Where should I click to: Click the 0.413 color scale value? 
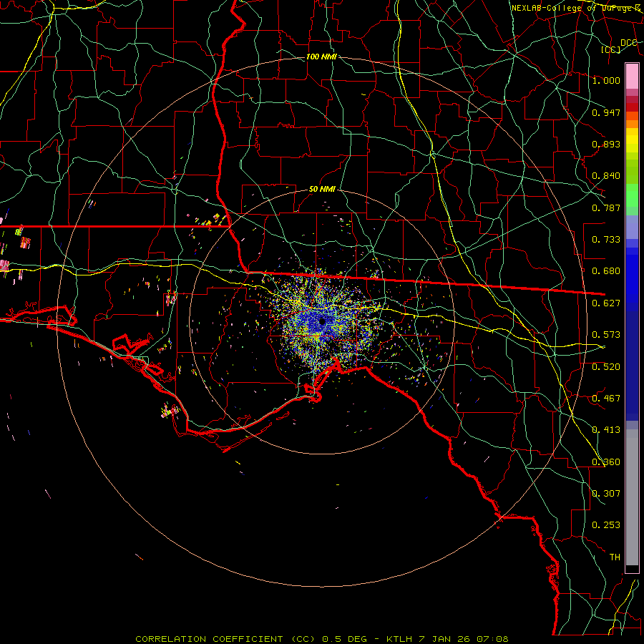coord(606,430)
